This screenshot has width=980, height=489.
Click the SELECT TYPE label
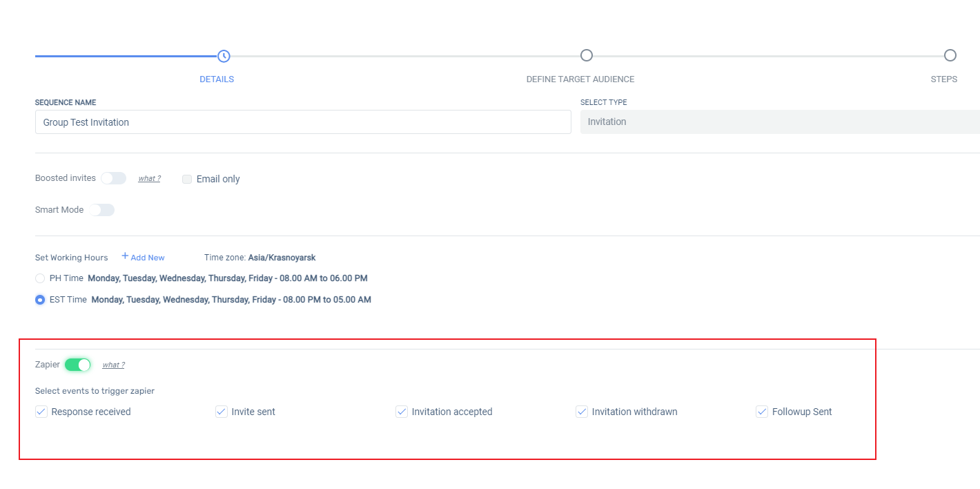[x=604, y=102]
